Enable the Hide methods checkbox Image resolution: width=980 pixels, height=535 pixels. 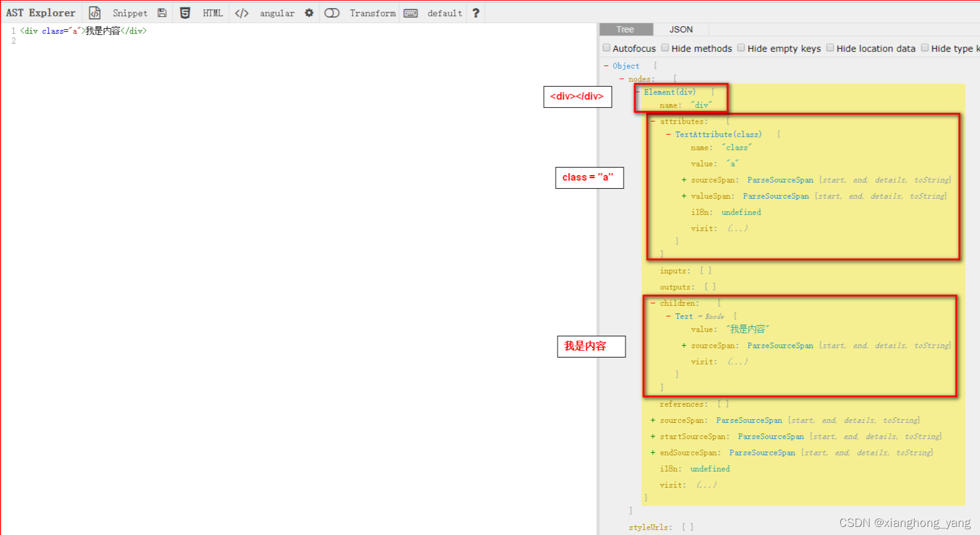point(665,48)
